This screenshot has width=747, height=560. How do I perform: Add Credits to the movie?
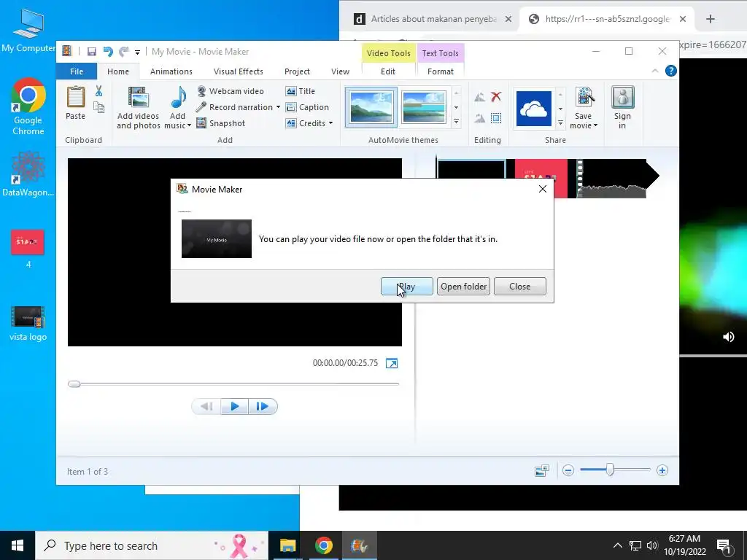306,123
